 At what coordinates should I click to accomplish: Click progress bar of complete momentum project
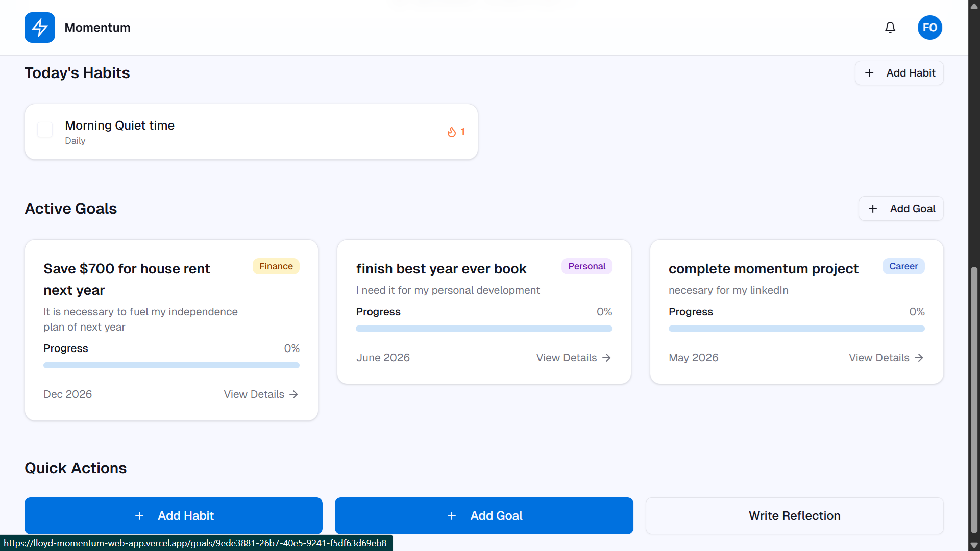pyautogui.click(x=797, y=329)
